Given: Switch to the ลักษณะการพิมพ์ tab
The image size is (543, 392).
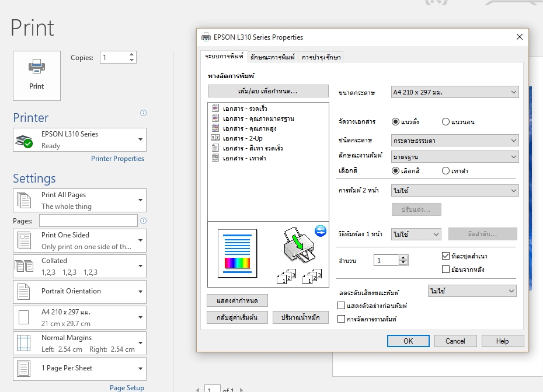Looking at the screenshot, I should point(273,57).
